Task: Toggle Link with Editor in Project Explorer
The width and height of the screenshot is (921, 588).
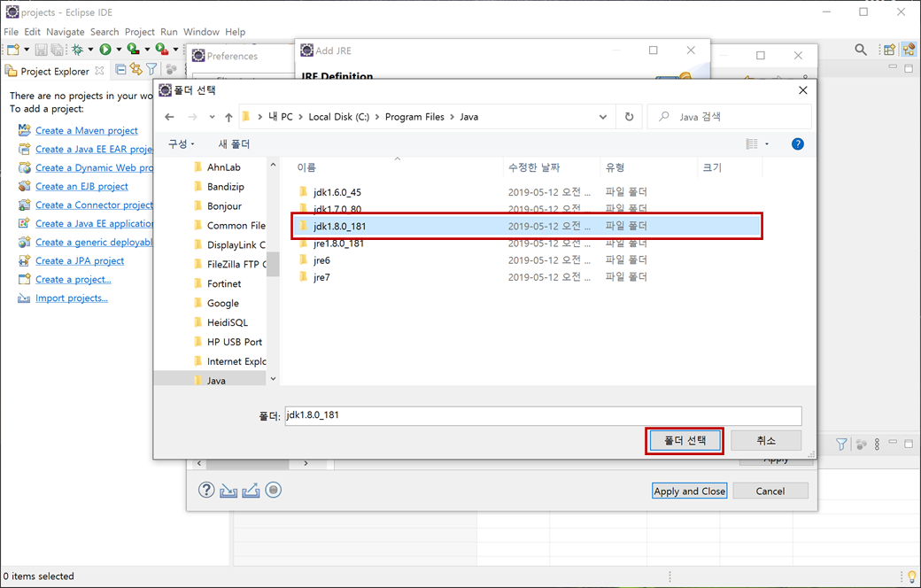Action: tap(136, 70)
